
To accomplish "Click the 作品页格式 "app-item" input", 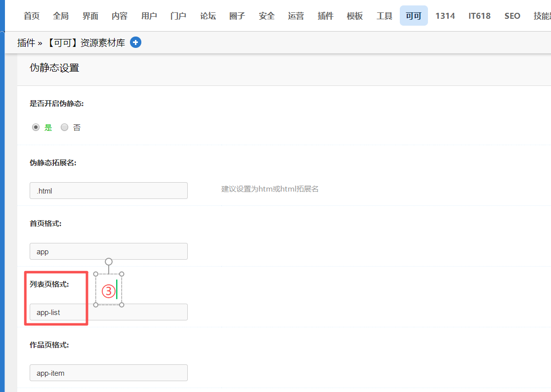I will 108,373.
